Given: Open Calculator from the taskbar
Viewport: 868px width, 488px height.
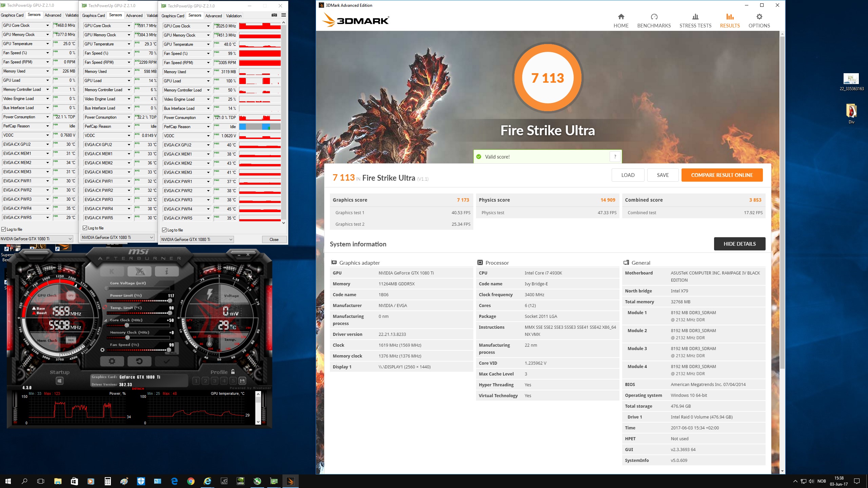Looking at the screenshot, I should pyautogui.click(x=107, y=481).
